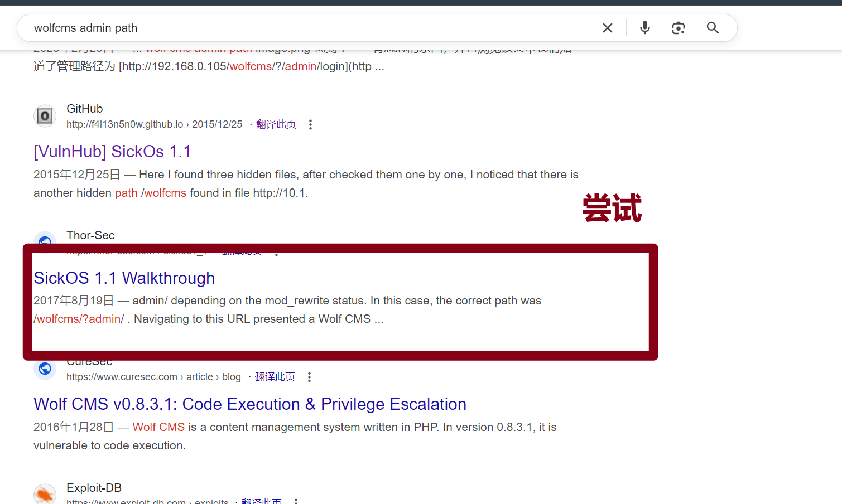The height and width of the screenshot is (504, 842).
Task: Translate the CureSec result page
Action: pos(275,377)
